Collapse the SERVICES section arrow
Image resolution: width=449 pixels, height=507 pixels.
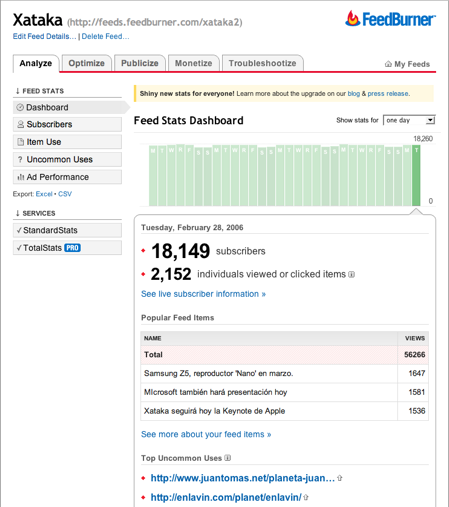pos(18,213)
